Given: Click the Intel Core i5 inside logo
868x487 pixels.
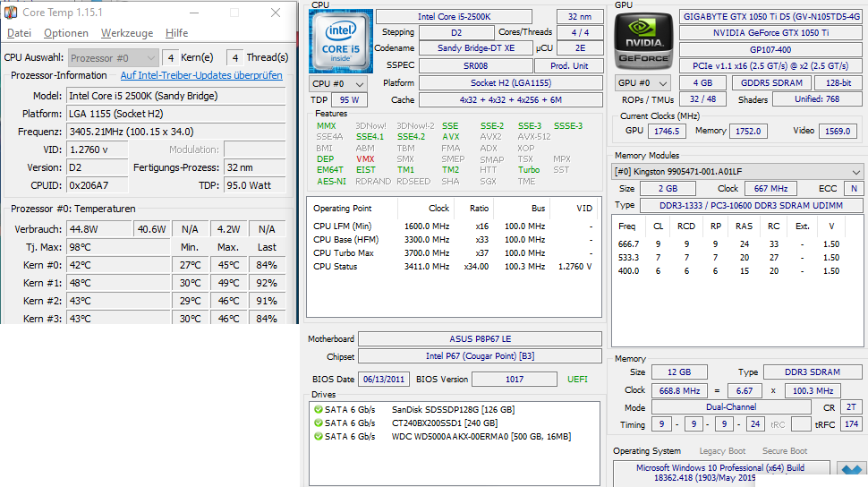Looking at the screenshot, I should pyautogui.click(x=340, y=41).
